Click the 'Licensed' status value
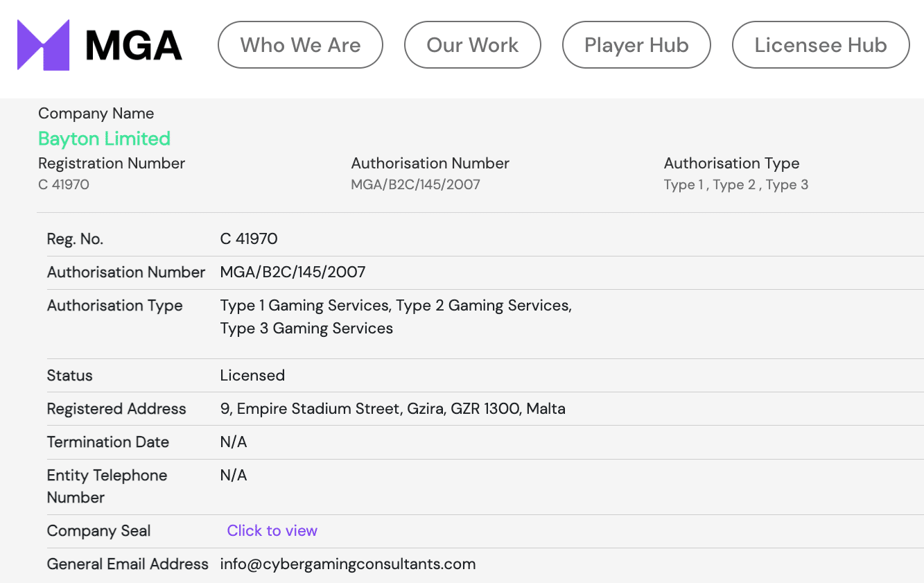924x583 pixels. click(x=252, y=376)
